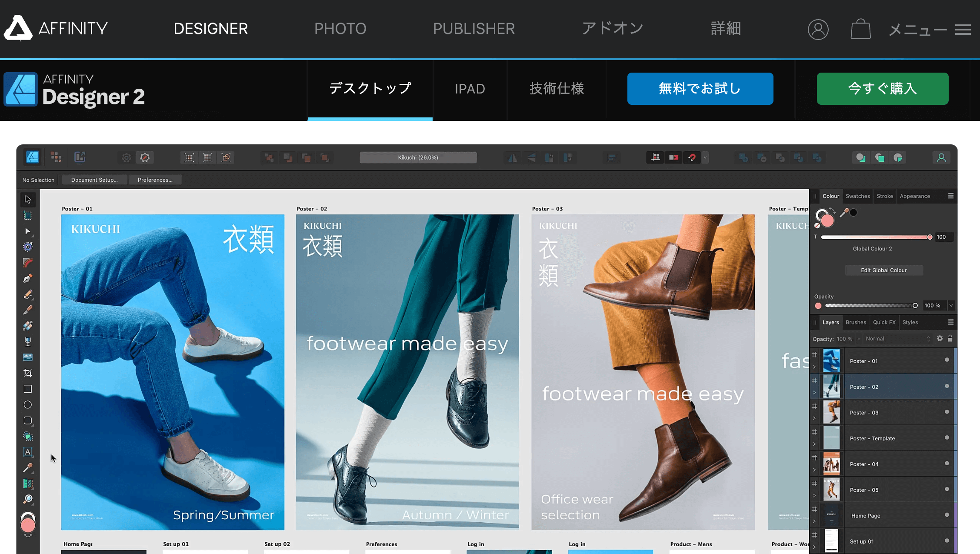Select the Poster-01 layer thumbnail
980x554 pixels.
831,361
